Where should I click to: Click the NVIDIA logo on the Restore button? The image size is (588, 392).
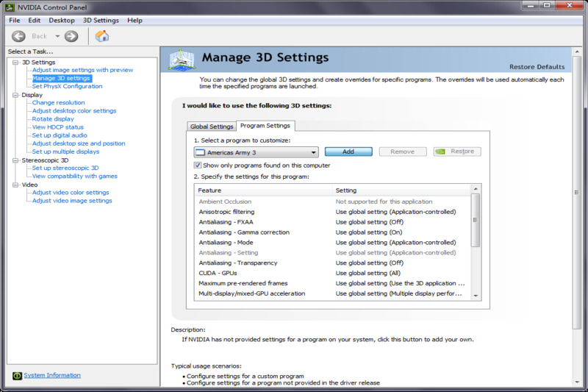click(440, 152)
